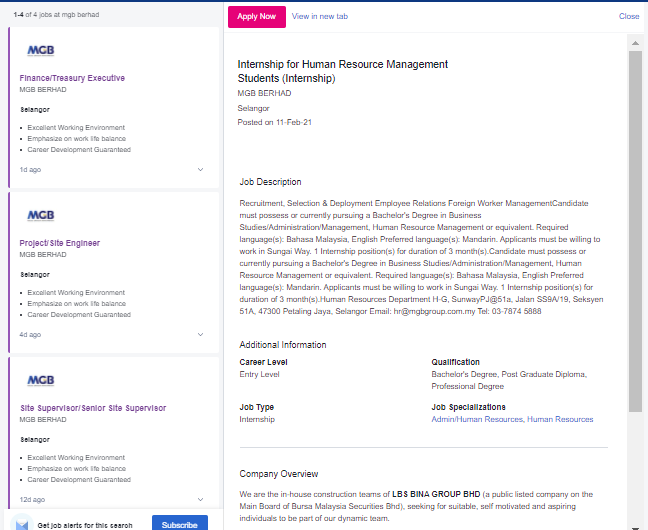
Task: Expand the Site Supervisor card chevron
Action: click(200, 499)
